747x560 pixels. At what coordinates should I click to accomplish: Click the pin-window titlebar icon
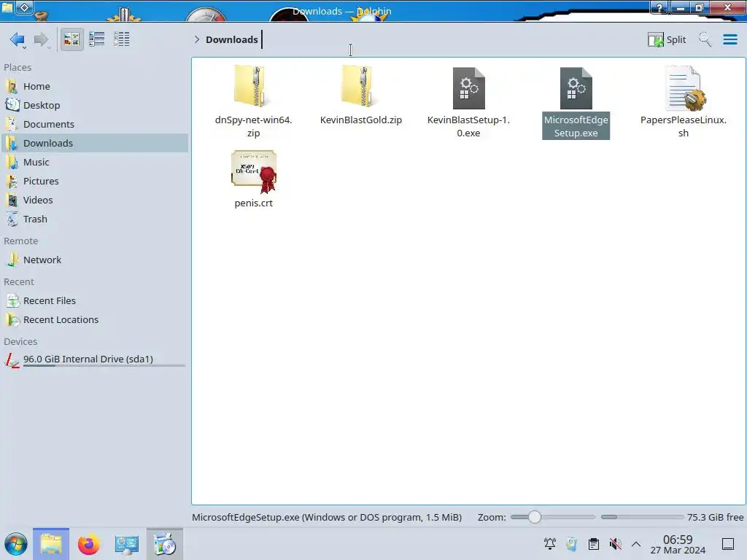pos(25,7)
